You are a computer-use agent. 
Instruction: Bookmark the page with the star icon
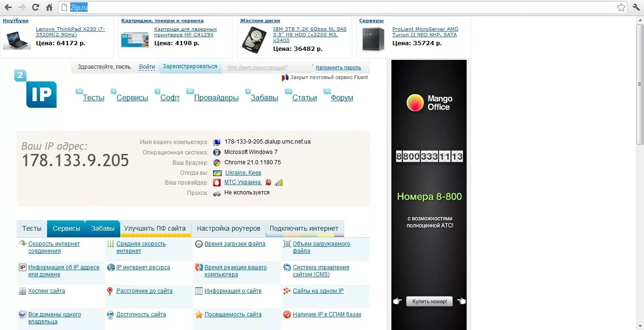click(x=621, y=7)
